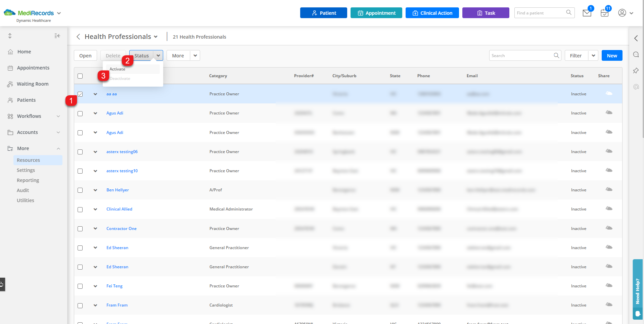Open the Filter dropdown arrow
644x324 pixels.
(x=593, y=55)
